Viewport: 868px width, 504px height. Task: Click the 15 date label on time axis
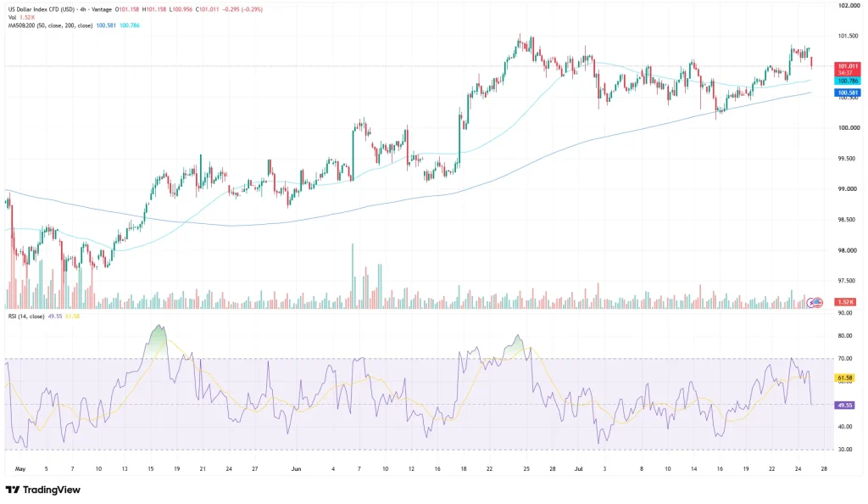pos(151,468)
